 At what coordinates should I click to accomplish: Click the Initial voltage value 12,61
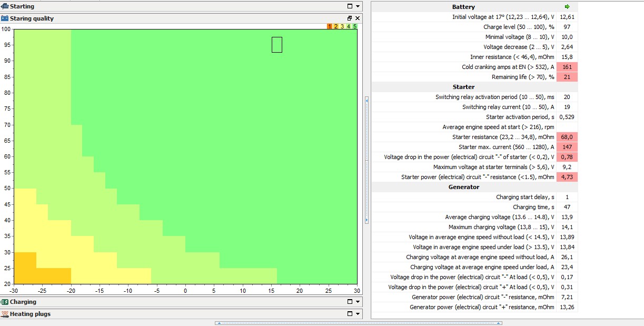pos(567,17)
